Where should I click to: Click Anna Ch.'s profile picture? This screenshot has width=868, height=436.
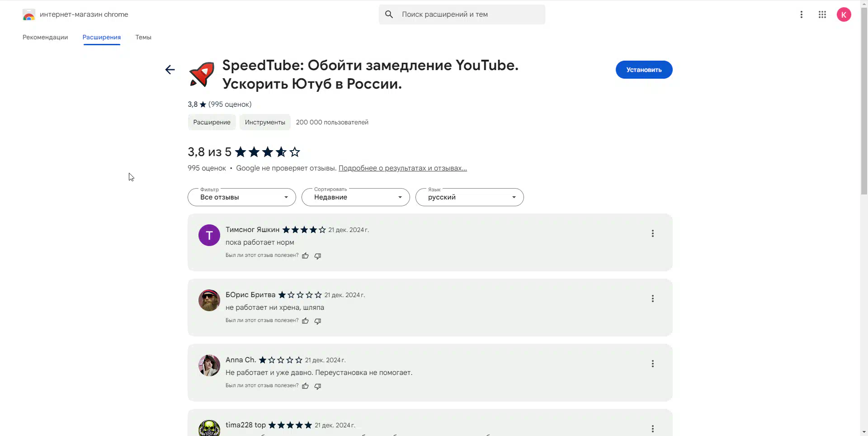209,365
